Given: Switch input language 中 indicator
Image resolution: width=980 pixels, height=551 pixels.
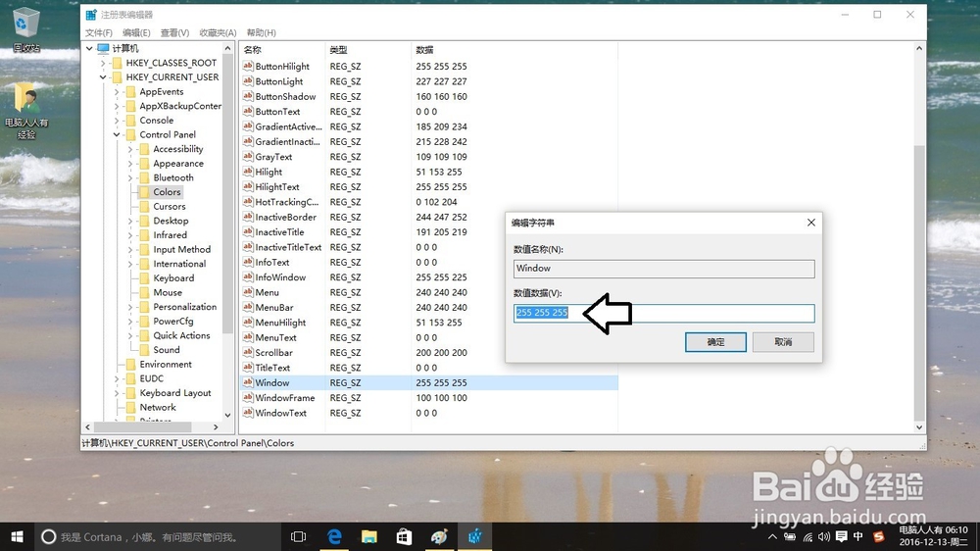Looking at the screenshot, I should point(858,536).
